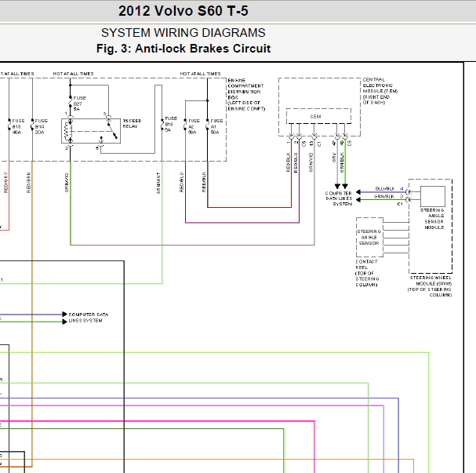Click "Fig. 3: Anti-lock Brakes Circuit" caption
This screenshot has height=473, width=476.
(183, 49)
